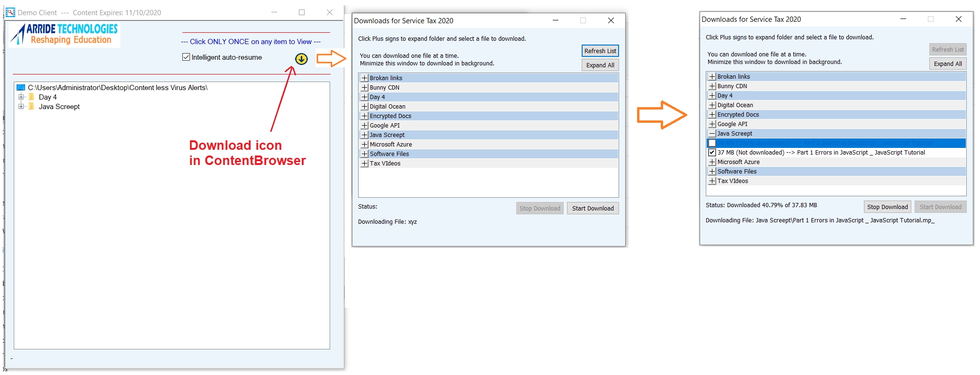Expand the Day 4 folder in ContentBrowser tree
This screenshot has width=980, height=375.
(21, 97)
